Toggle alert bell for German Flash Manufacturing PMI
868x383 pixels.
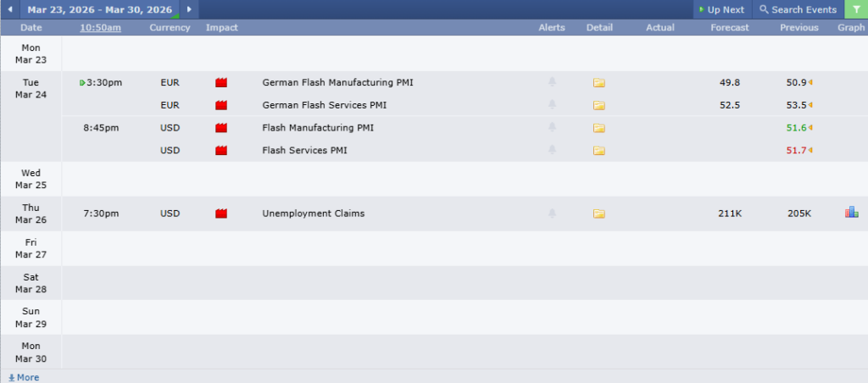point(552,83)
